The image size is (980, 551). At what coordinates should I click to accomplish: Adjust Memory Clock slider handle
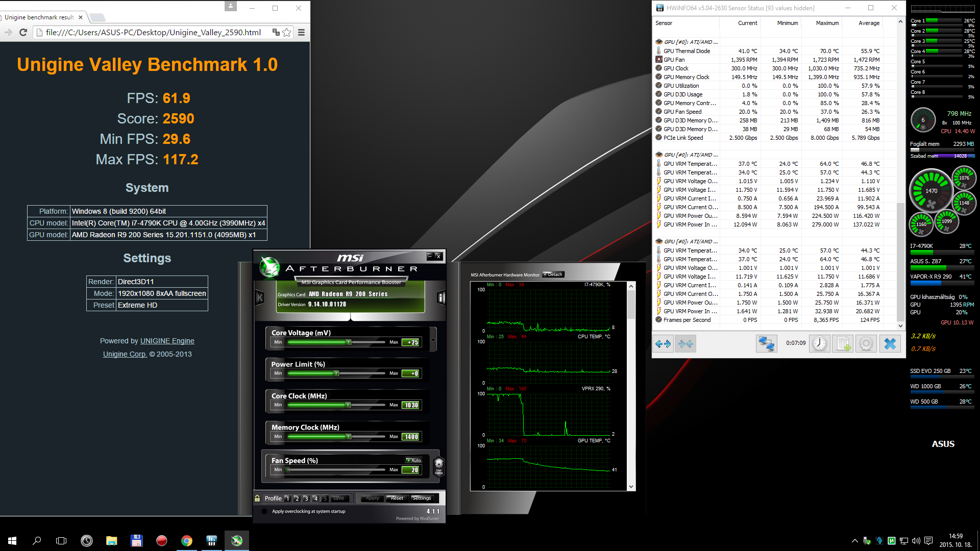349,437
